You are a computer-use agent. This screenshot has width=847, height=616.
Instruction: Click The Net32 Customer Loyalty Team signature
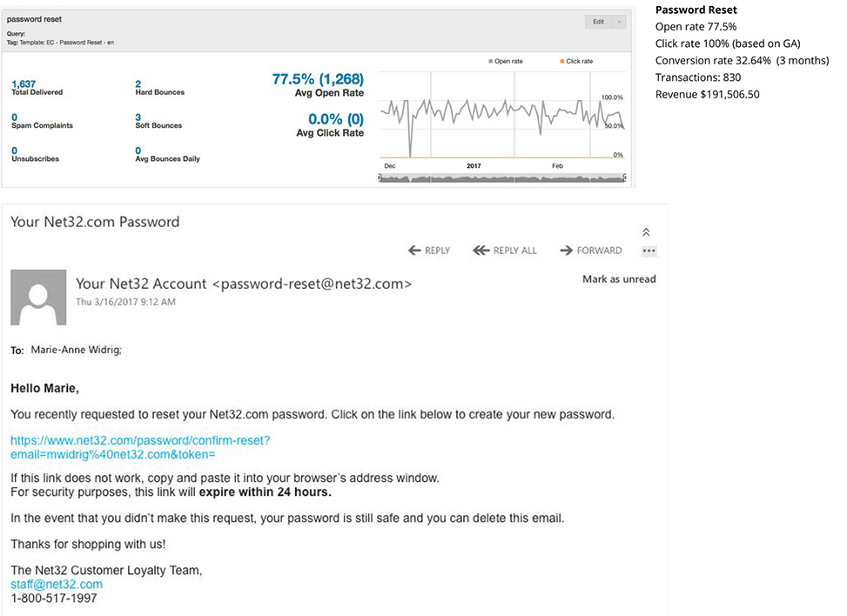[x=106, y=571]
